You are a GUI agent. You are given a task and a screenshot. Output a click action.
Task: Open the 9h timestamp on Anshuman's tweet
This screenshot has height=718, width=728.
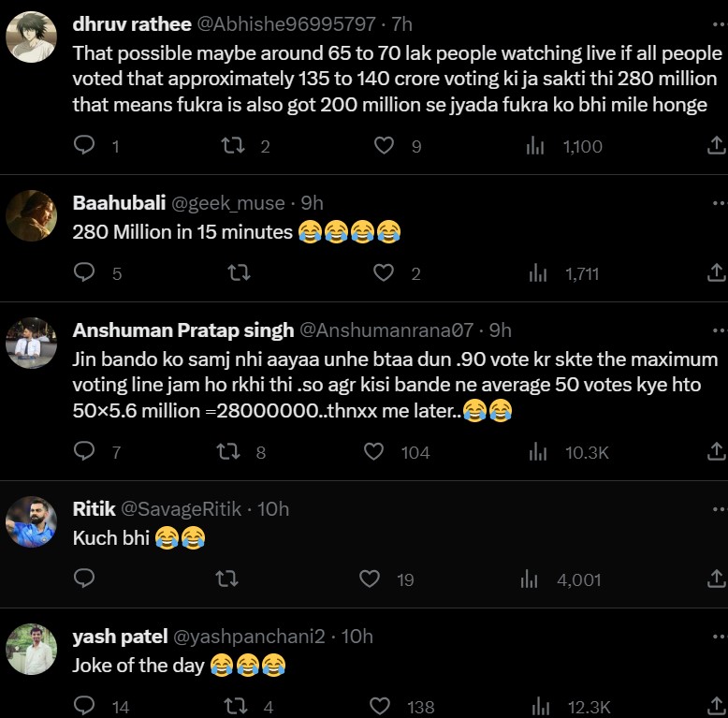501,330
